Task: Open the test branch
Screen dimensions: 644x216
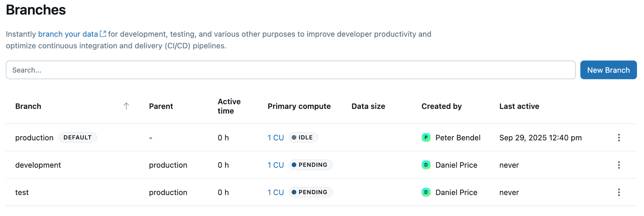Action: 22,192
